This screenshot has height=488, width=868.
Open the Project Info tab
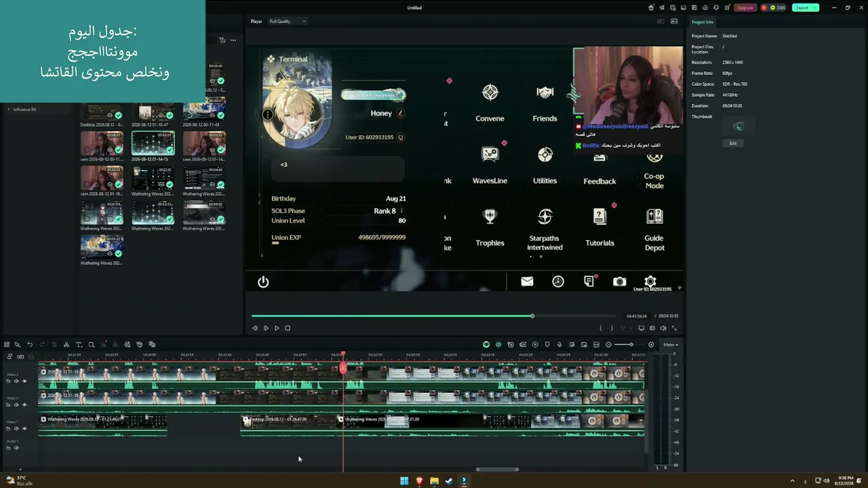pyautogui.click(x=703, y=22)
